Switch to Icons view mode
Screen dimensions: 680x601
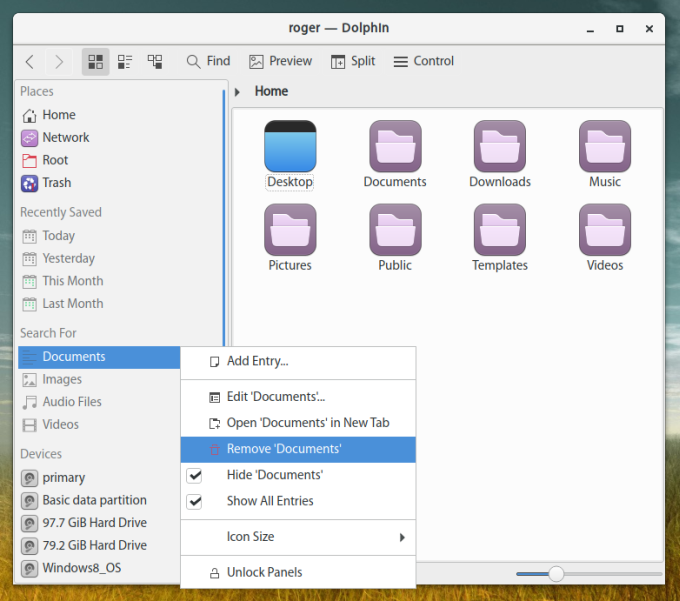point(96,62)
